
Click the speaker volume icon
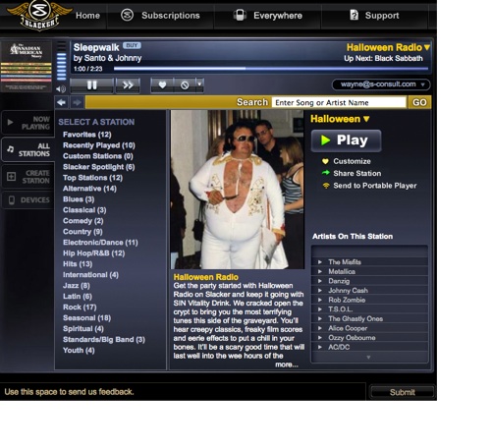pyautogui.click(x=61, y=88)
